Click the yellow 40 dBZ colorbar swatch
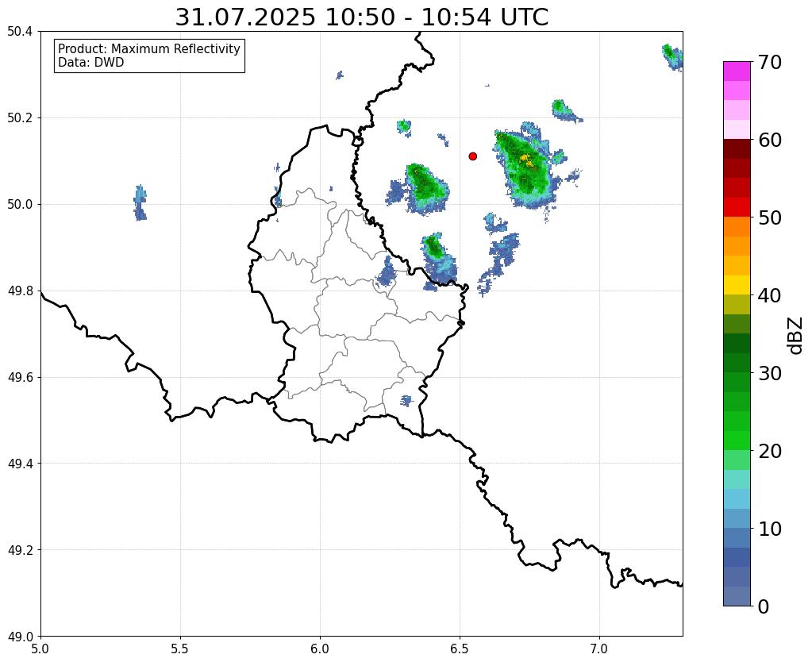 pos(737,285)
